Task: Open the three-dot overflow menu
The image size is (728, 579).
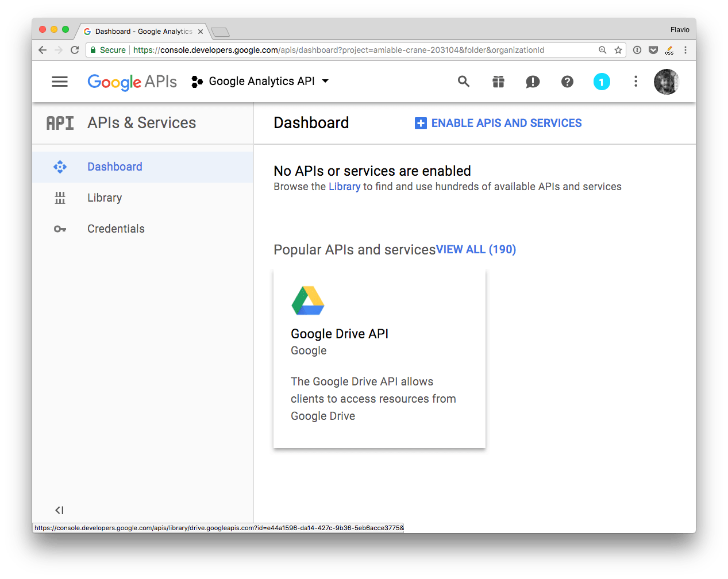Action: point(635,81)
